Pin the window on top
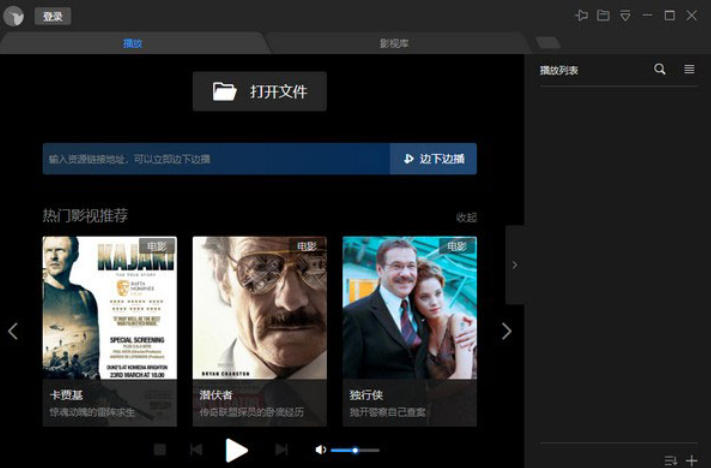Image resolution: width=711 pixels, height=468 pixels. pos(581,15)
